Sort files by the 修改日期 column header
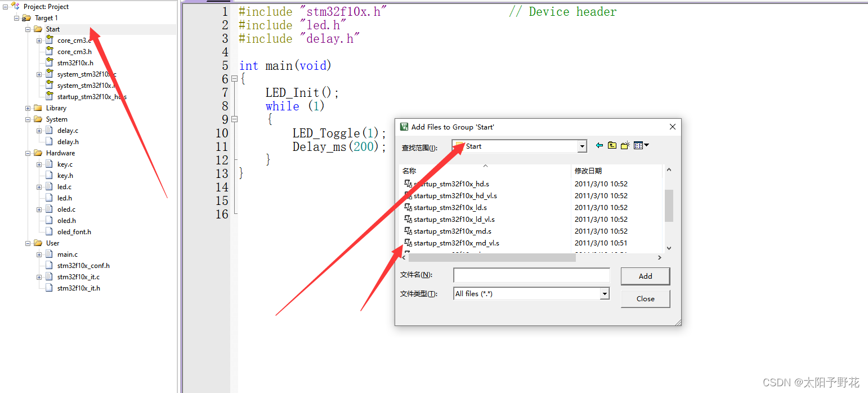Image resolution: width=868 pixels, height=393 pixels. point(617,171)
